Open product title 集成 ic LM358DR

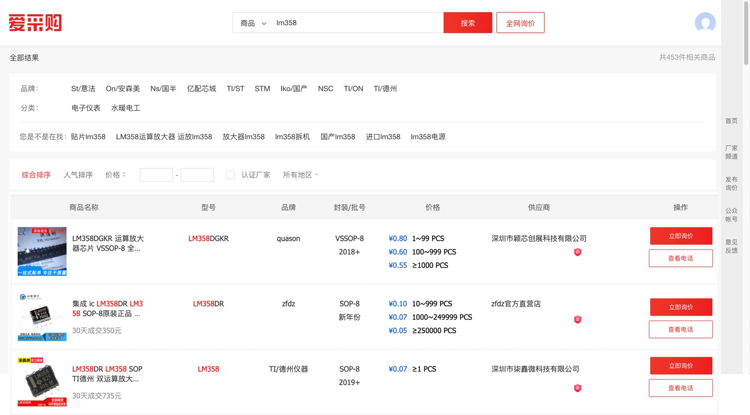pos(108,309)
